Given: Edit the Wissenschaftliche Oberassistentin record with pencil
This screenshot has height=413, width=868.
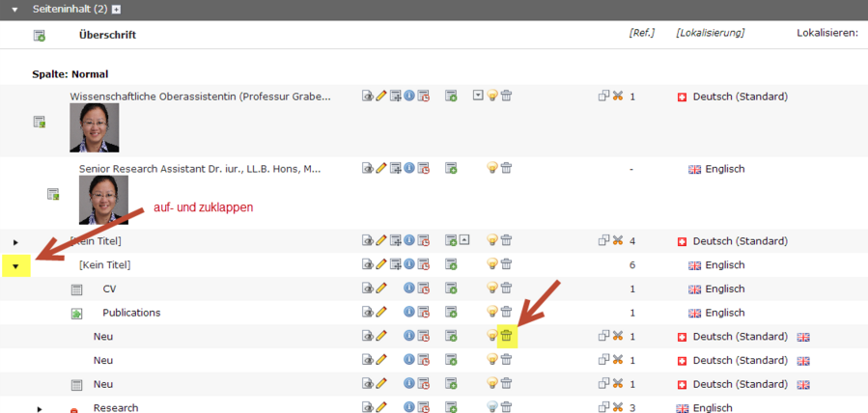Looking at the screenshot, I should point(380,96).
